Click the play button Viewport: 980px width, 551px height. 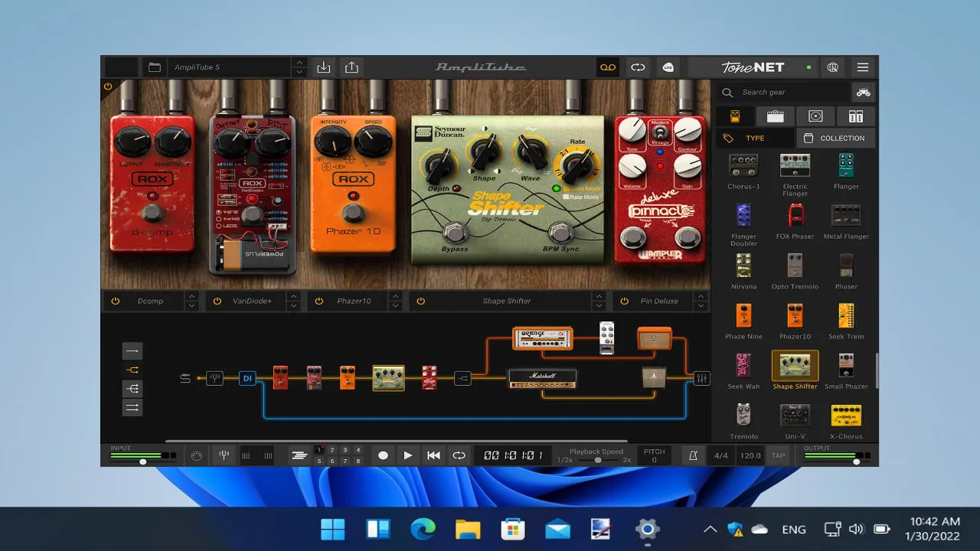point(408,455)
